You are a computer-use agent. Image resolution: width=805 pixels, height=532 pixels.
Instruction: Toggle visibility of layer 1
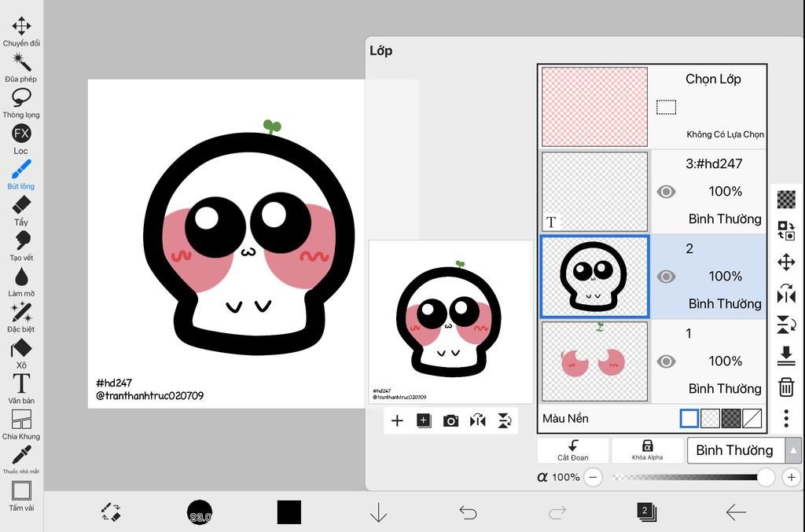point(666,361)
